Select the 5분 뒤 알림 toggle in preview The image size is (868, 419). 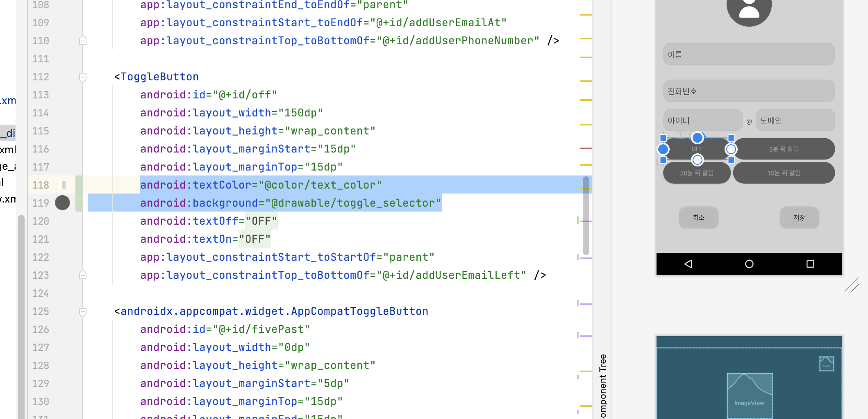[x=784, y=149]
